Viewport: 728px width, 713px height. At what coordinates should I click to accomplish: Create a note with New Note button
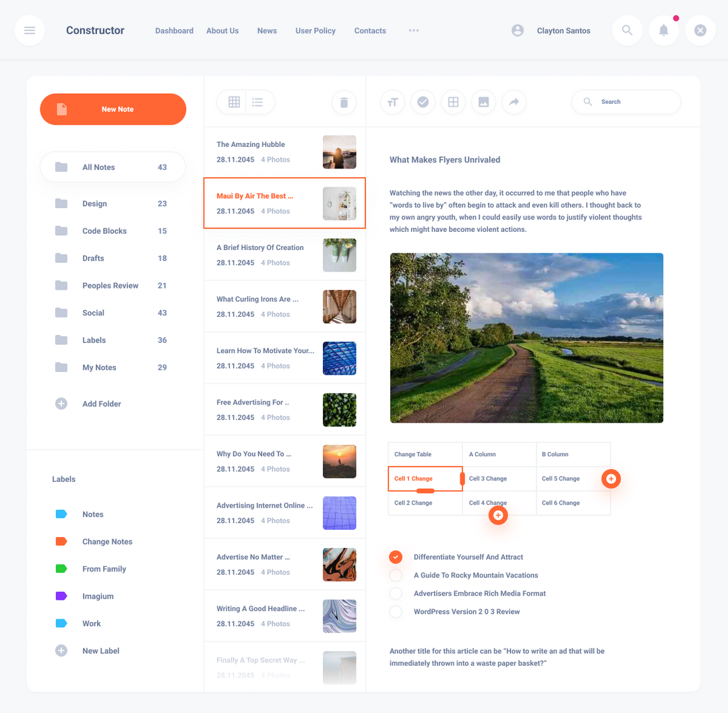pyautogui.click(x=113, y=108)
